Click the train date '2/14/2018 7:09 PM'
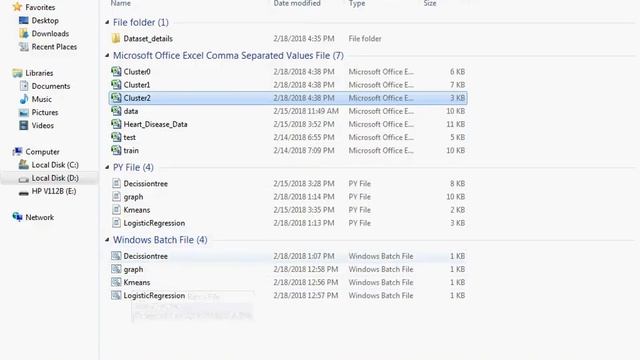The image size is (640, 360). click(304, 151)
